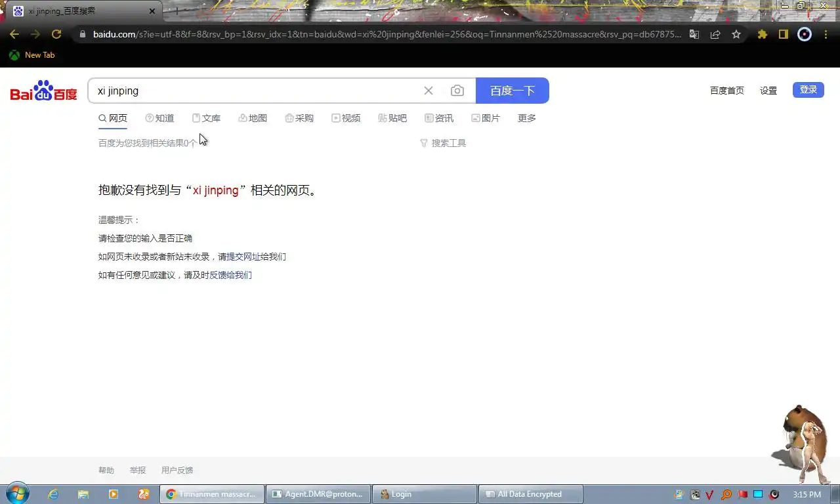Go to 百度首页 link
840x504 pixels.
coord(727,91)
